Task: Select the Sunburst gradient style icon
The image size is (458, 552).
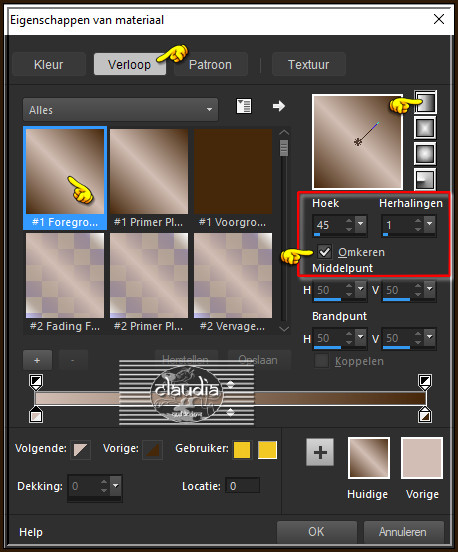Action: coord(425,153)
